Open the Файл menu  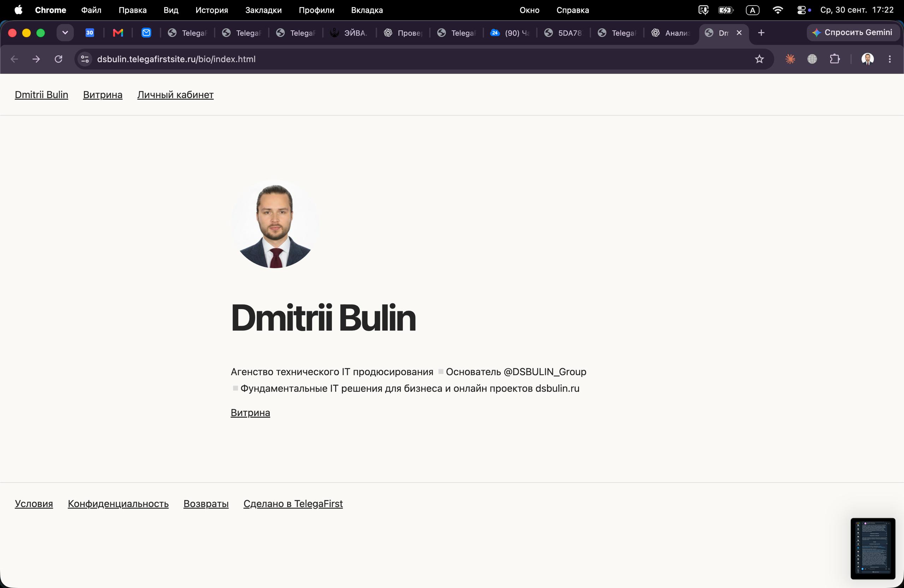coord(91,10)
